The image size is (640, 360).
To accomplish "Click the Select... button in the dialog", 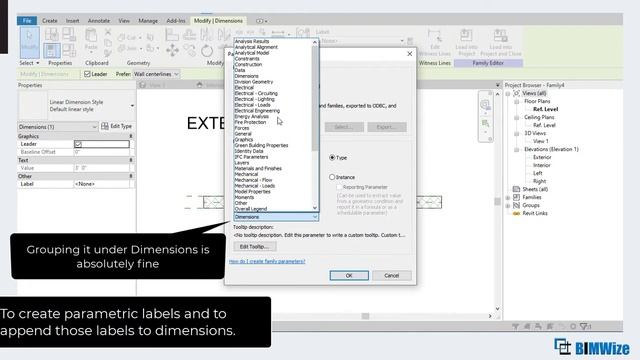I will coord(344,127).
